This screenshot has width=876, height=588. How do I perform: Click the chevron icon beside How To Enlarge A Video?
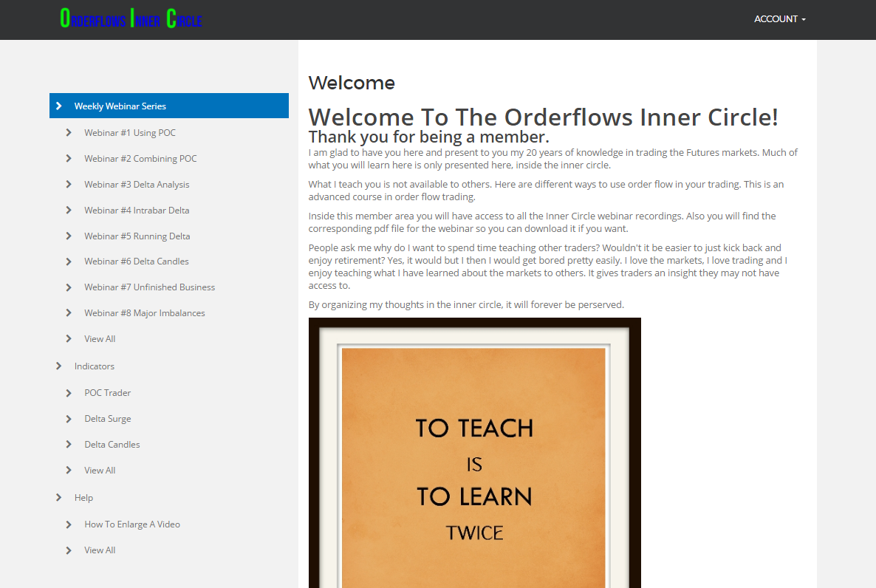click(x=69, y=524)
